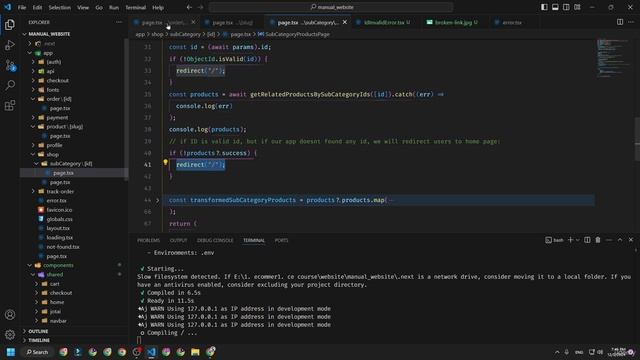Open the Run and Debug view
This screenshot has width=640, height=360.
click(10, 45)
